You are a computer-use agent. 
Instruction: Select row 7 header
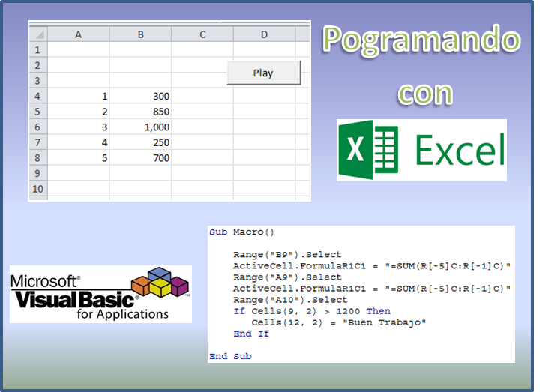pos(38,142)
